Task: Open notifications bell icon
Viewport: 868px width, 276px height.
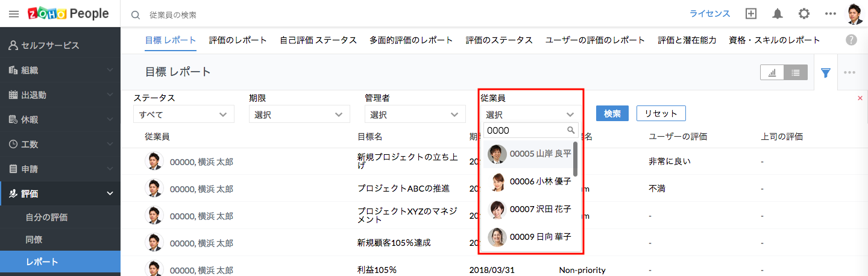Action: 778,14
